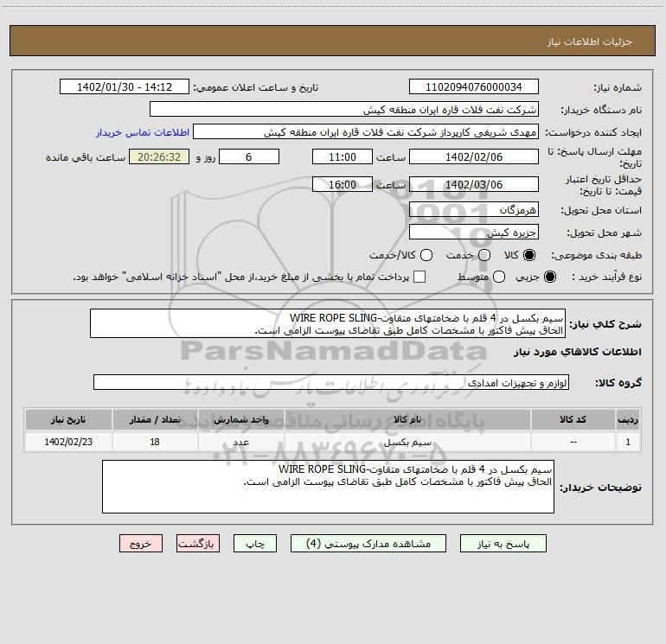Open مشاهده مدارک پیوستی (4) button
Screen dimensions: 666x644
pyautogui.click(x=368, y=544)
